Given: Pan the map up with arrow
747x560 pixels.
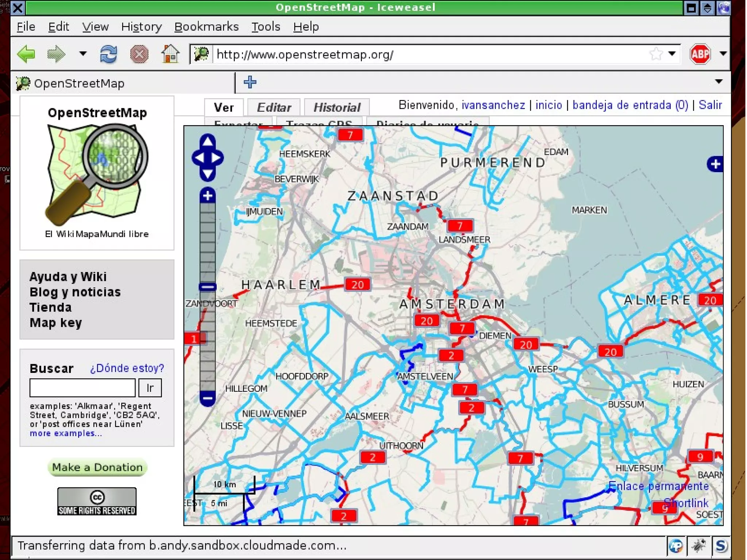Looking at the screenshot, I should pos(208,141).
